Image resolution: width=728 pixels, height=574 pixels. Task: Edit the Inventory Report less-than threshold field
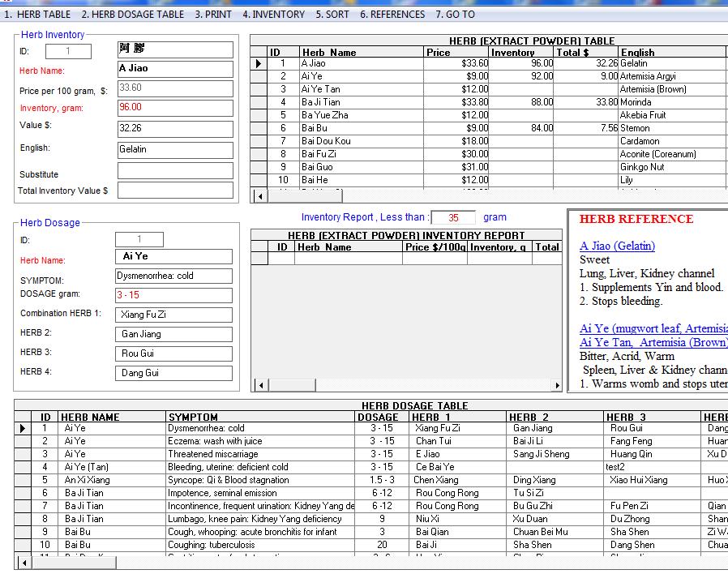[x=453, y=217]
